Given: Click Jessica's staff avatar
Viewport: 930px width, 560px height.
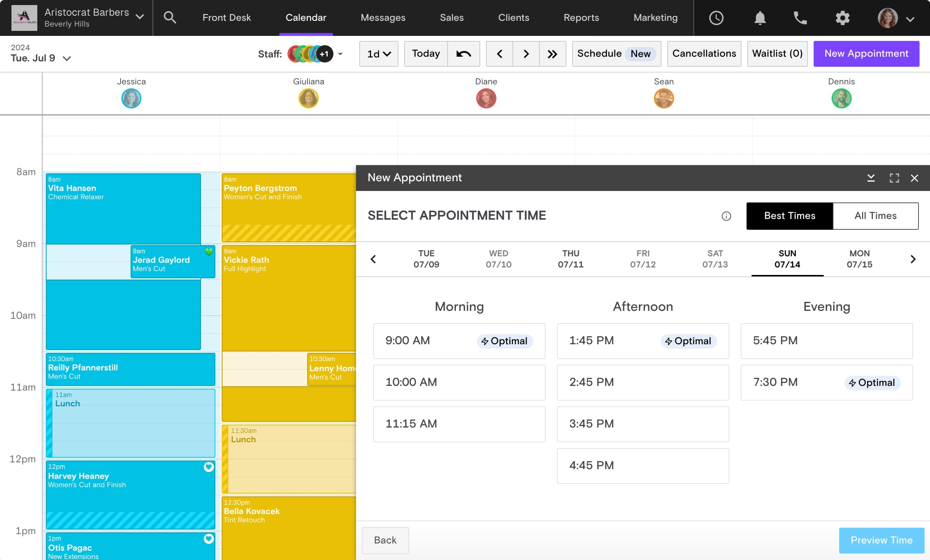Looking at the screenshot, I should coord(131,98).
